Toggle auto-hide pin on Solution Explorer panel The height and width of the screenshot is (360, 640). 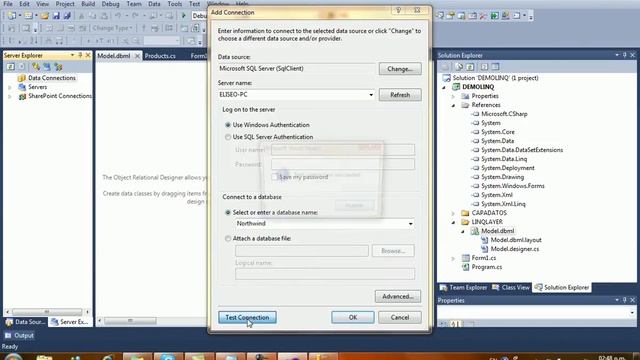coord(624,55)
